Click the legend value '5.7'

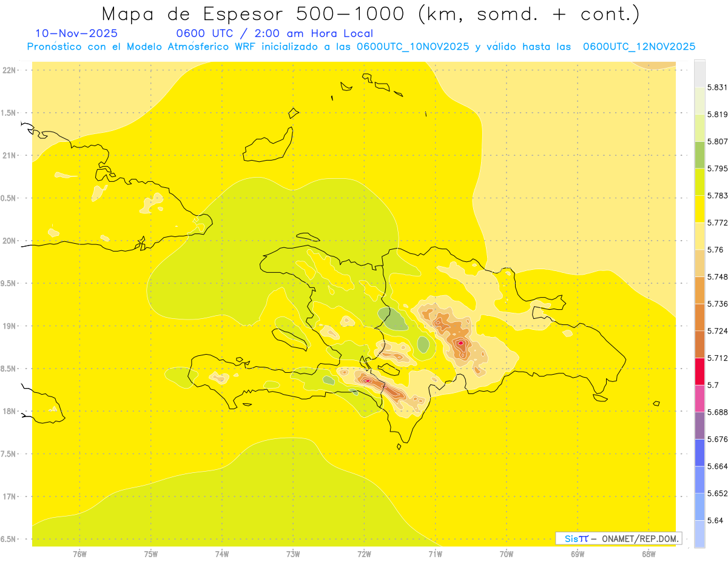click(x=713, y=385)
